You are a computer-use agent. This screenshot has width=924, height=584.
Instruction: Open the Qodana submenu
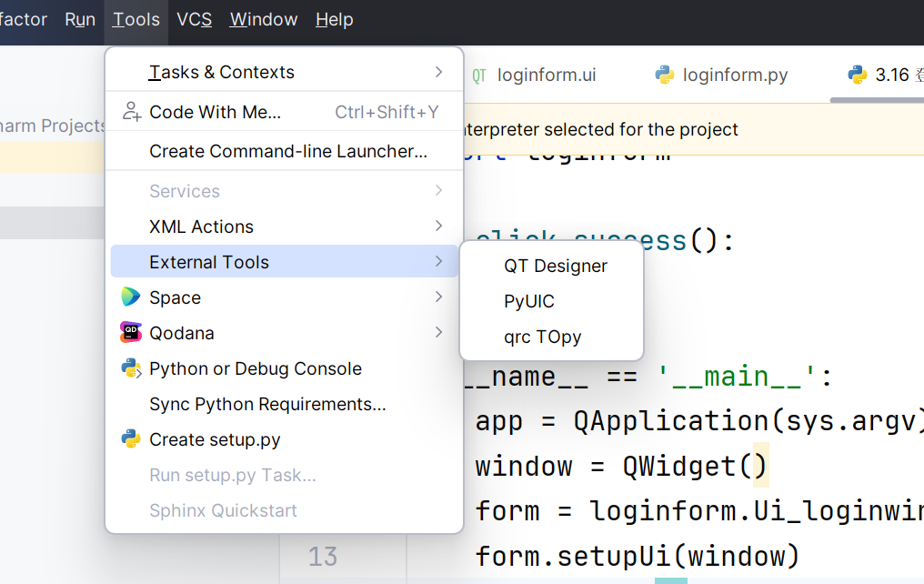tap(284, 333)
